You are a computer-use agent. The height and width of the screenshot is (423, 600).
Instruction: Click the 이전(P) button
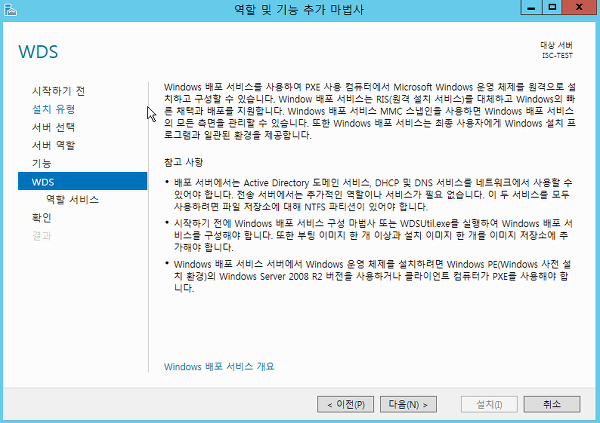tap(346, 404)
